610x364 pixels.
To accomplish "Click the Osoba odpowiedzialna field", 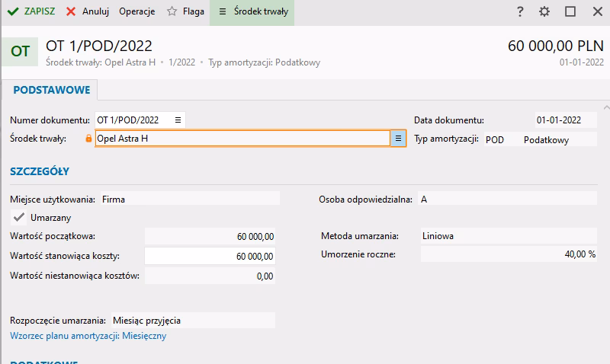I will tap(507, 200).
